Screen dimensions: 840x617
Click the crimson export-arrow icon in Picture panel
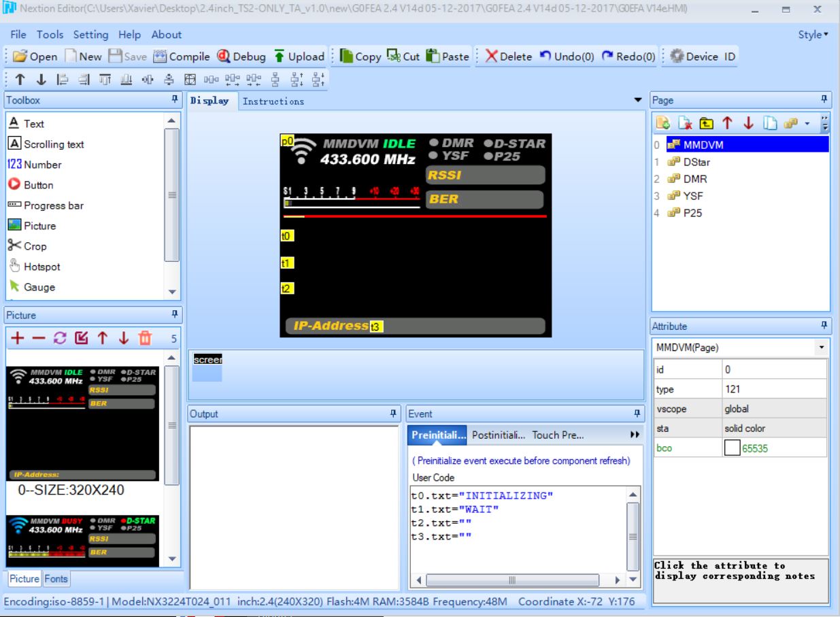pos(80,338)
